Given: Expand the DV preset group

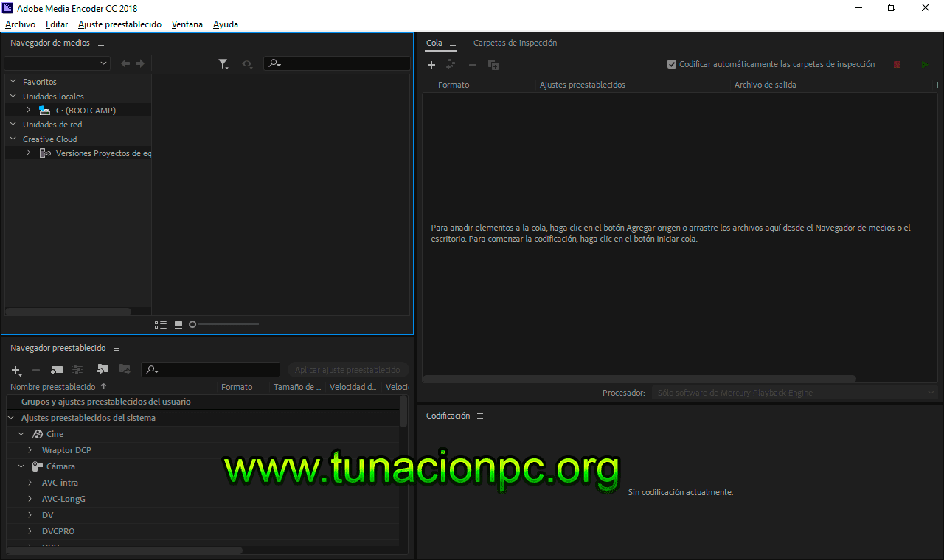Looking at the screenshot, I should (x=30, y=515).
